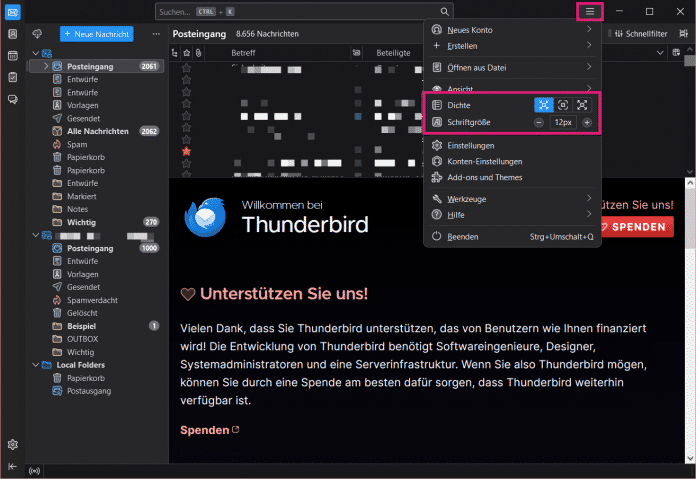Close the hamburger app menu button

pyautogui.click(x=589, y=11)
